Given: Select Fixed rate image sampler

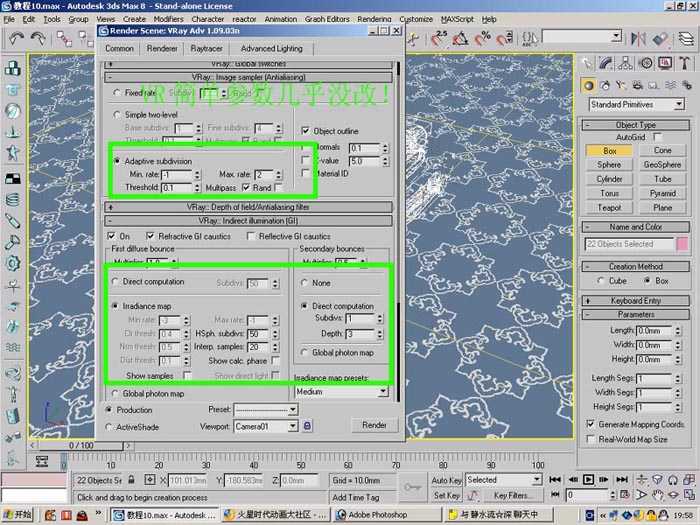Looking at the screenshot, I should click(x=117, y=92).
